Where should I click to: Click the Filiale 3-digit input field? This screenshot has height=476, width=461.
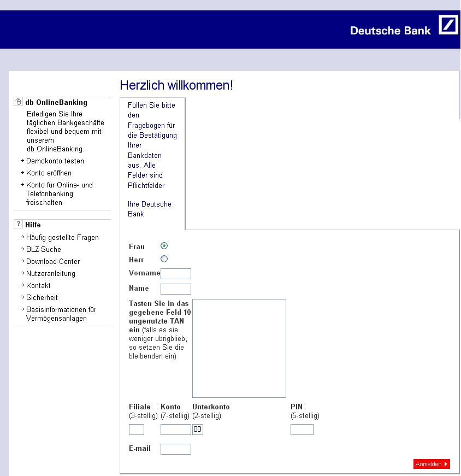click(x=137, y=430)
